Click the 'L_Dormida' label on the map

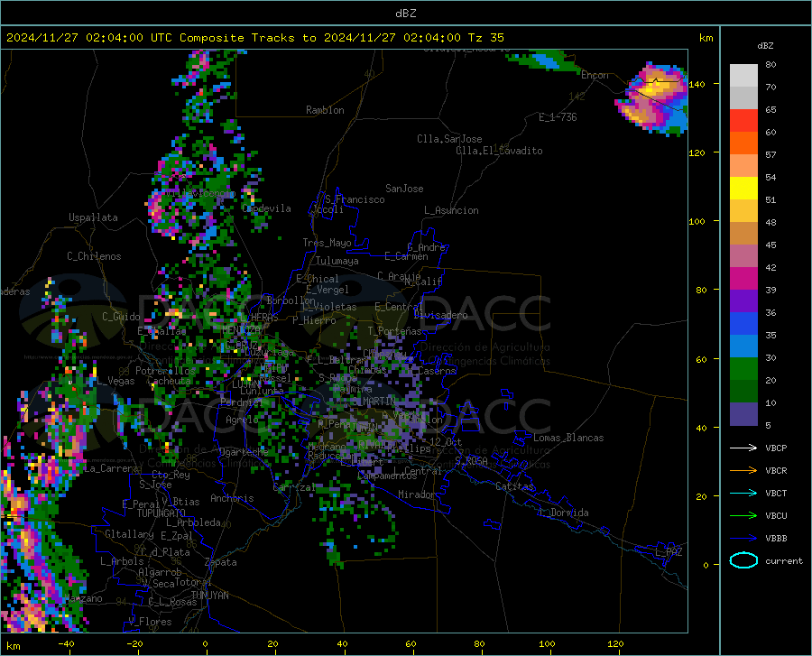click(563, 513)
